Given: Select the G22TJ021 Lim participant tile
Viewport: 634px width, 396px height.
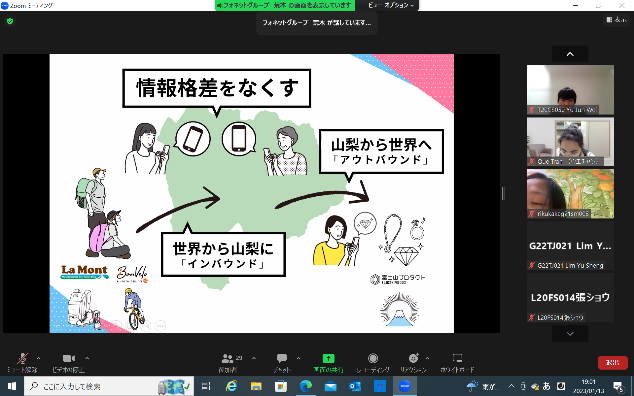Looking at the screenshot, I should pyautogui.click(x=570, y=246).
